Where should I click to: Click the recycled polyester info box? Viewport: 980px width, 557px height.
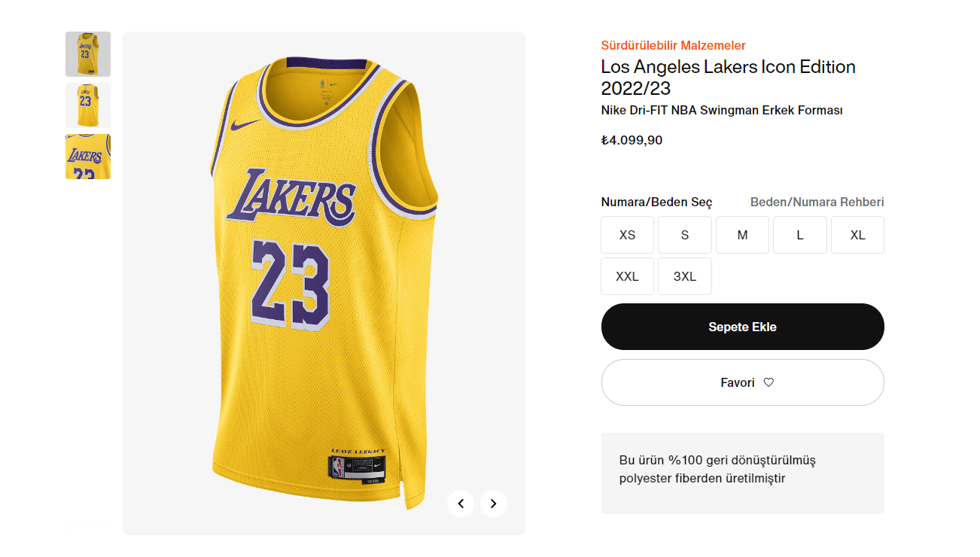[742, 473]
